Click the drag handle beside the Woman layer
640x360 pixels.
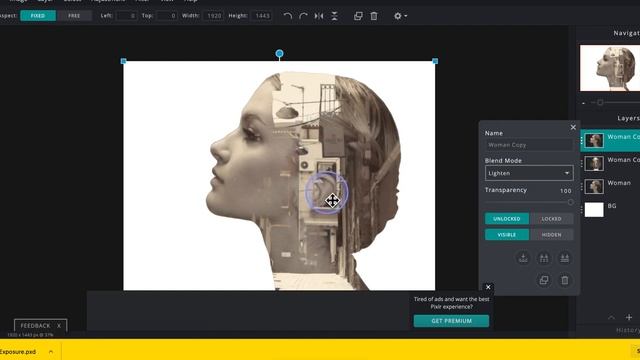point(582,187)
